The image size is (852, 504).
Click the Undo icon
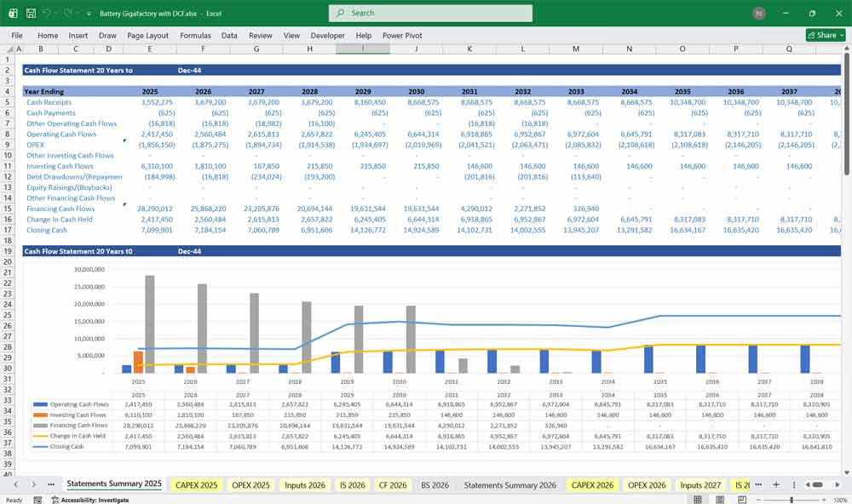click(44, 13)
